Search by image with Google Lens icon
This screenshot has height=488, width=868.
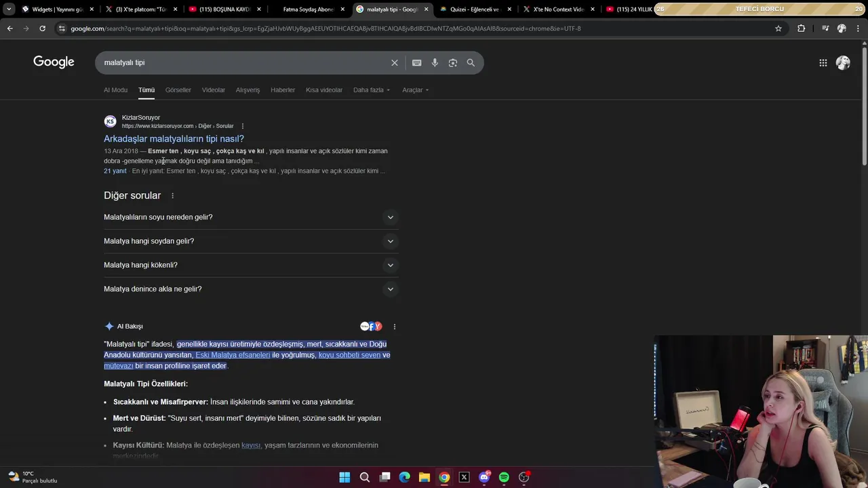452,62
